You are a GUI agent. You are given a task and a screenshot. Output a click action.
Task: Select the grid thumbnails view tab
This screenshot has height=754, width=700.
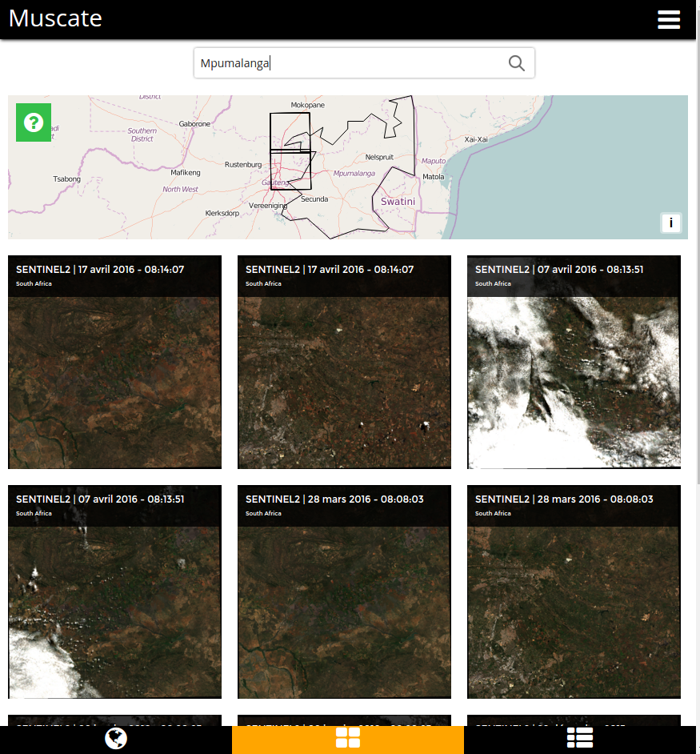(x=348, y=739)
